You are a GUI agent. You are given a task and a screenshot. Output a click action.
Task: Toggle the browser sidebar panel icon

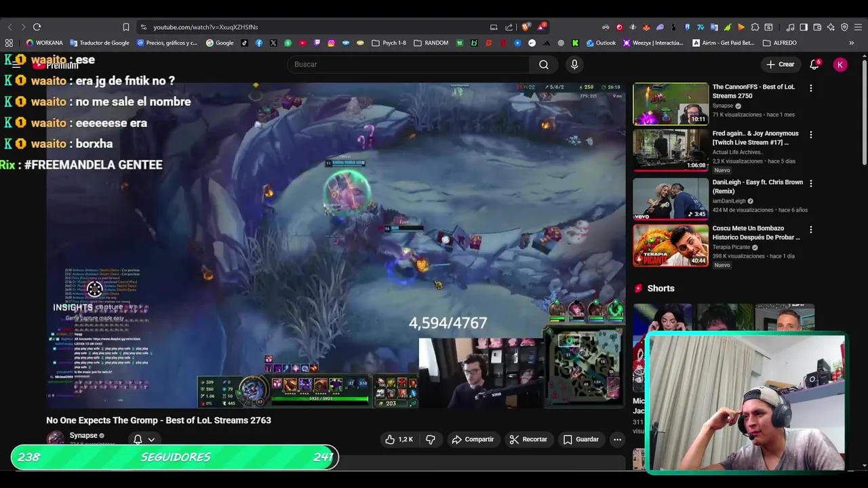coord(804,27)
